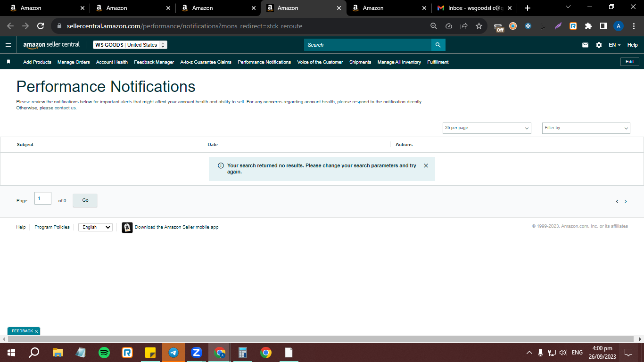Click Download the Amazon Seller mobile app

pyautogui.click(x=177, y=227)
